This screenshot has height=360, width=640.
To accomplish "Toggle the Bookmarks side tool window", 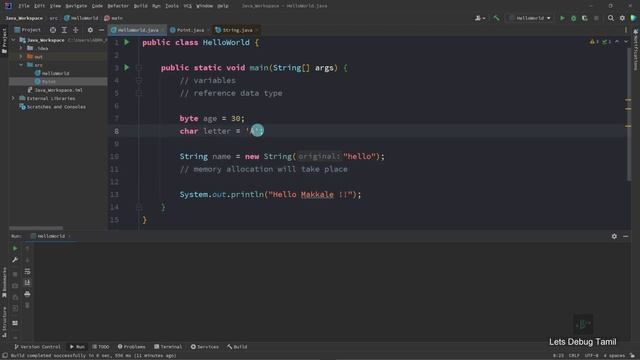I will click(x=4, y=282).
